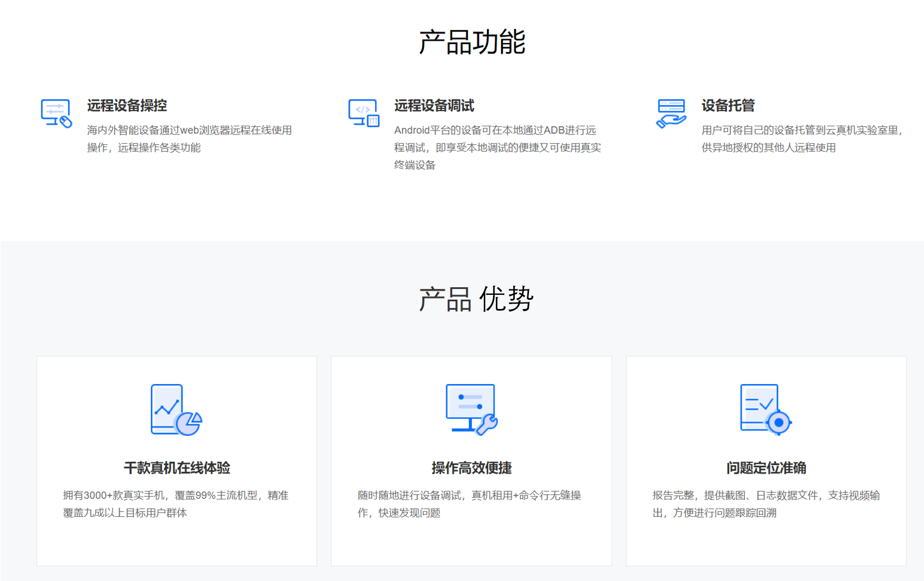Select the 产品功能 section heading
The width and height of the screenshot is (924, 581).
pos(472,42)
